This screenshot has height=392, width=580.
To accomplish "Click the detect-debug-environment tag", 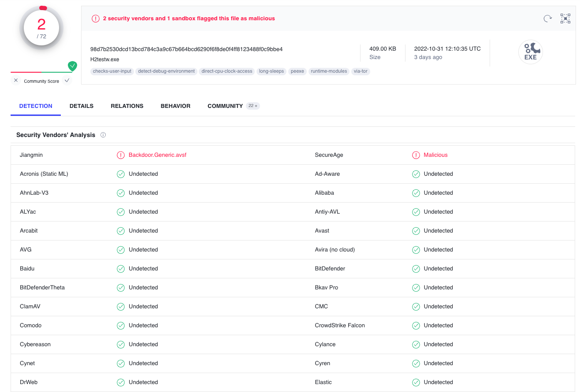I will [x=166, y=71].
